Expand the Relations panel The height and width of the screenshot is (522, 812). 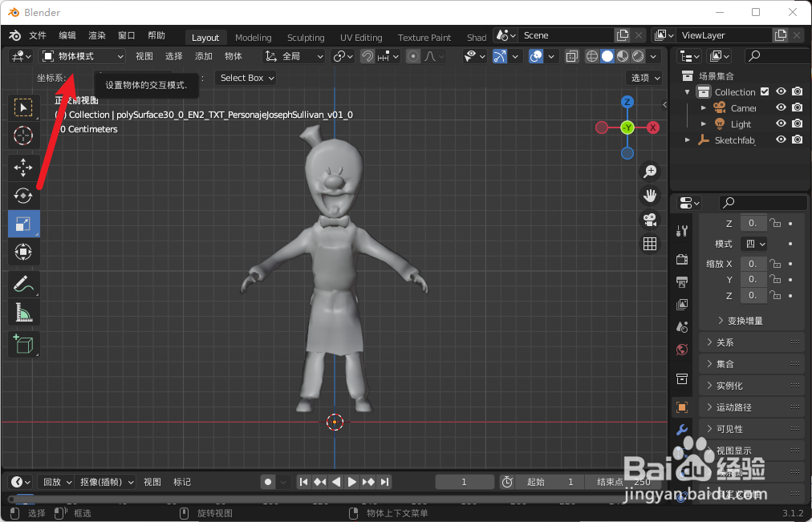[750, 342]
